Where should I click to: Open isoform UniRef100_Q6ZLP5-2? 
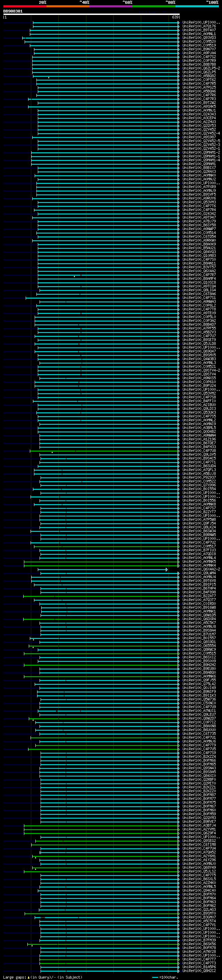tap(201, 68)
